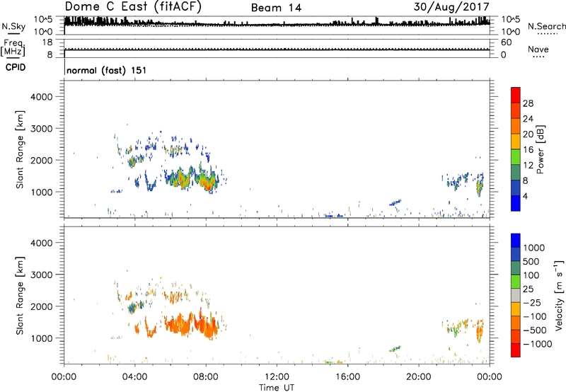566x392 pixels.
Task: Select the "normal (fast) 151" mode text
Action: (x=107, y=70)
